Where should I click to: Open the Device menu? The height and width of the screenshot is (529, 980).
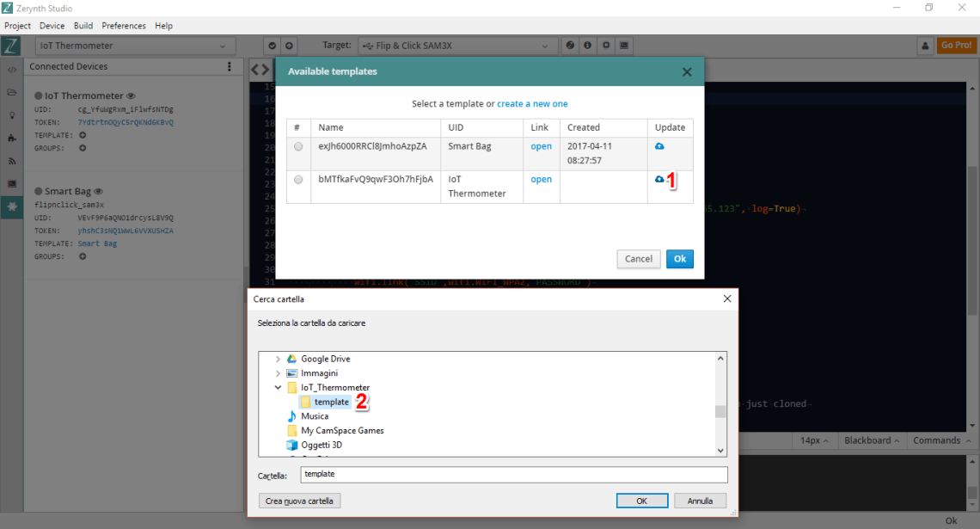tap(52, 25)
